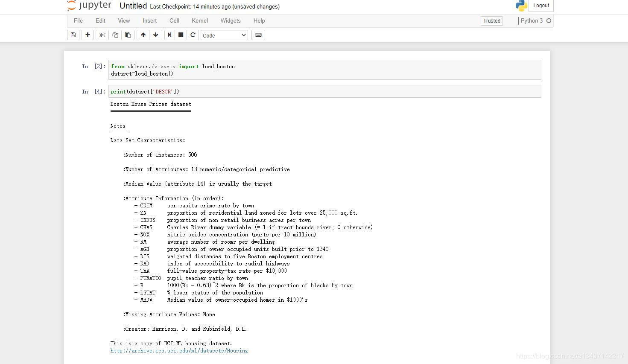Restart the kernel circular arrow icon
Image resolution: width=628 pixels, height=364 pixels.
[x=193, y=35]
